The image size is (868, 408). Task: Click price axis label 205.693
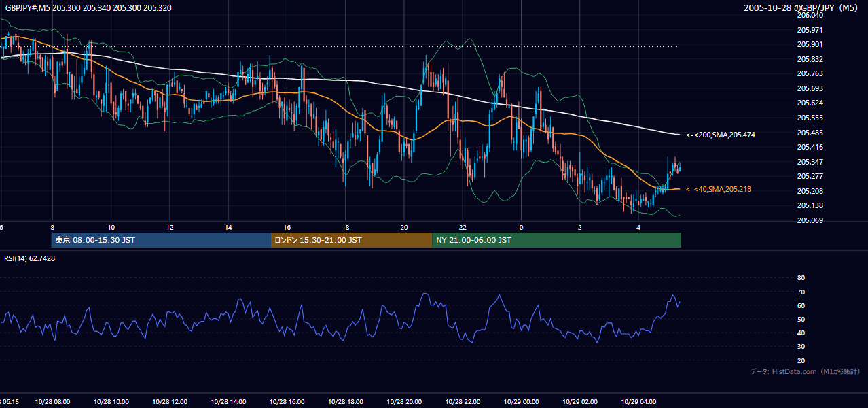pos(810,88)
